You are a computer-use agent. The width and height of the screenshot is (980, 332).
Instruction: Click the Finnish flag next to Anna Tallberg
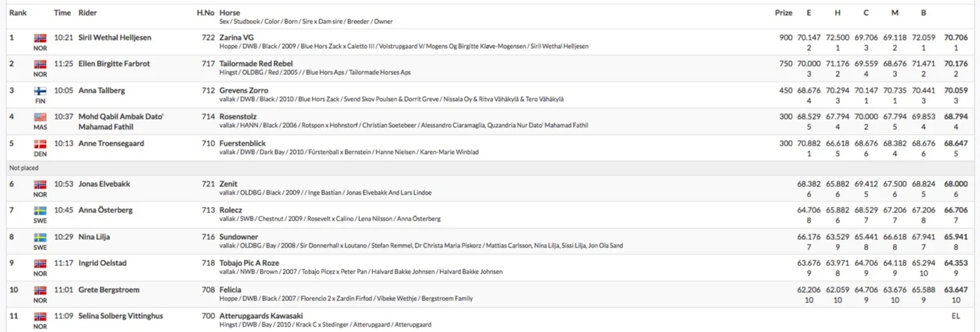[x=40, y=91]
